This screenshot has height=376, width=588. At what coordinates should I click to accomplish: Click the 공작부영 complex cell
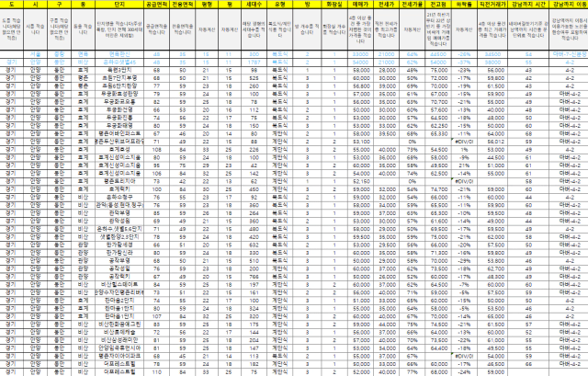coord(119,261)
